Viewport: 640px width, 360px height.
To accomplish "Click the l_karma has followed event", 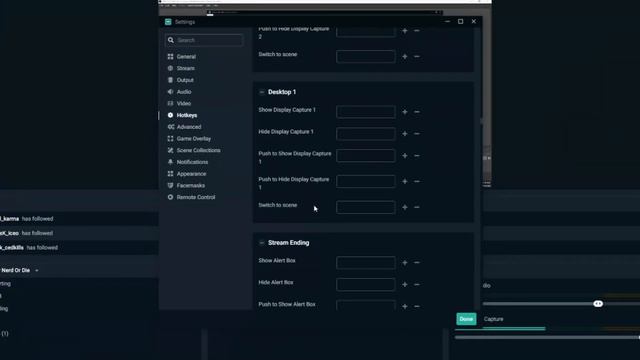I will pos(27,219).
